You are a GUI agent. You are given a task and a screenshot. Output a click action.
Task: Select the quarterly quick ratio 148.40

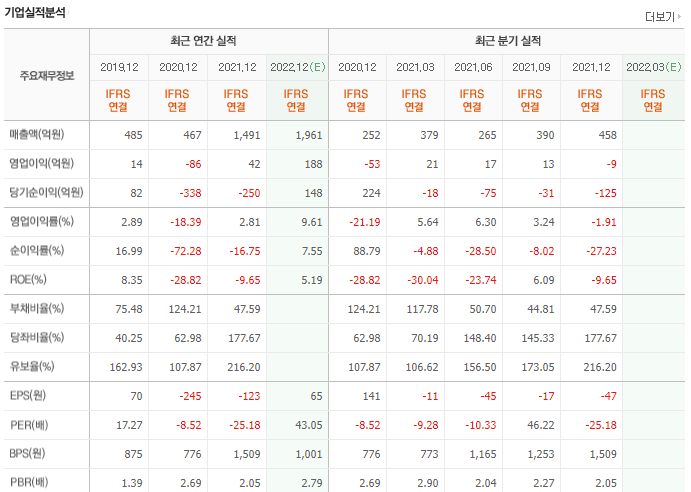point(480,338)
